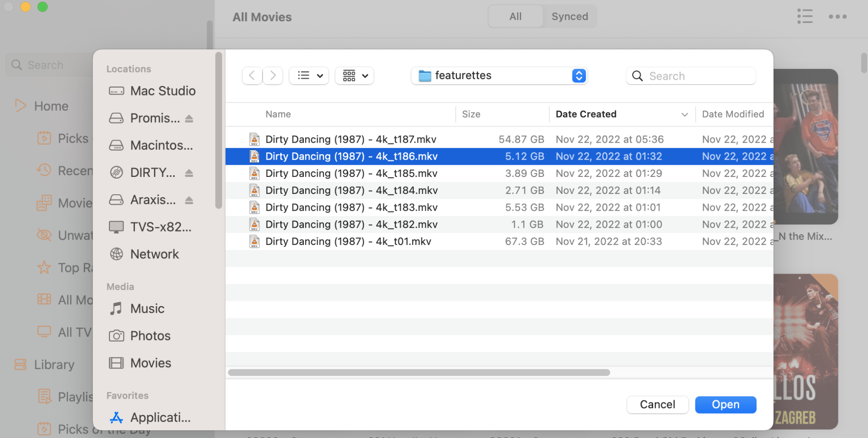The image size is (868, 438).
Task: Click the MKV icon for 4k_t183.mkv
Action: pos(254,207)
